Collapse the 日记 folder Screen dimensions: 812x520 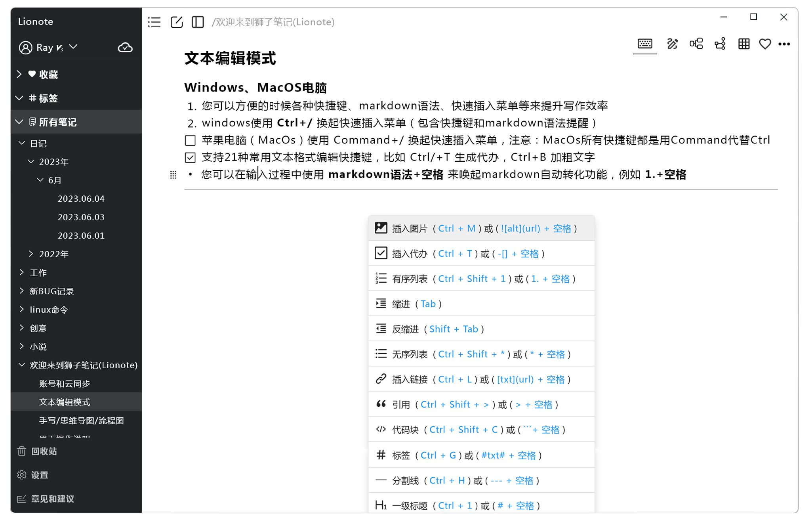click(22, 143)
